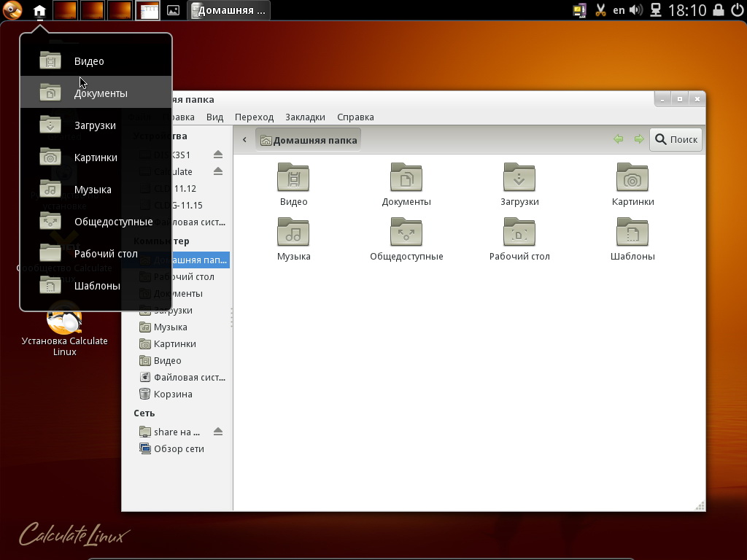Collapse the Домашняя папка breadcrumb

click(x=308, y=139)
